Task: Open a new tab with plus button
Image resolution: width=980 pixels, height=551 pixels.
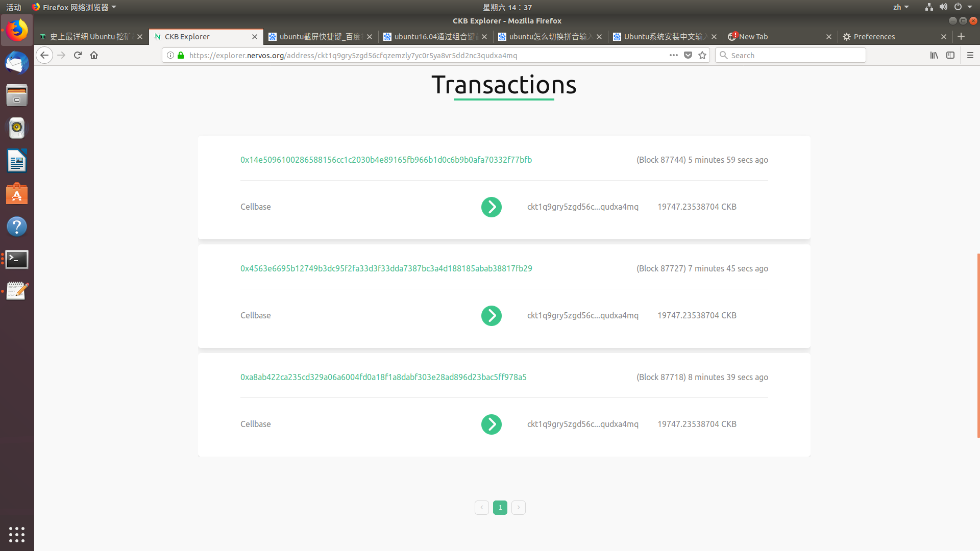Action: pyautogui.click(x=961, y=36)
